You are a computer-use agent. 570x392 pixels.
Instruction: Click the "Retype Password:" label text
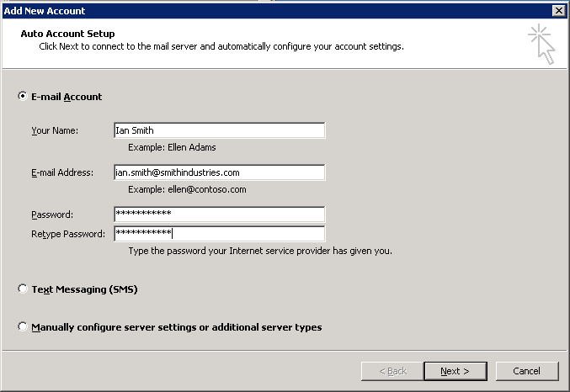coord(68,234)
